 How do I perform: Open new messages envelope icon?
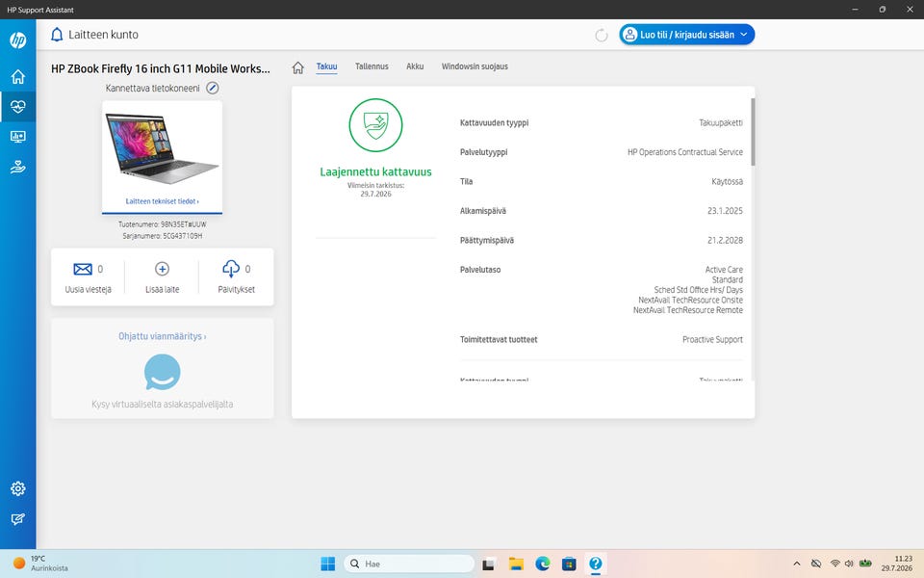point(83,269)
